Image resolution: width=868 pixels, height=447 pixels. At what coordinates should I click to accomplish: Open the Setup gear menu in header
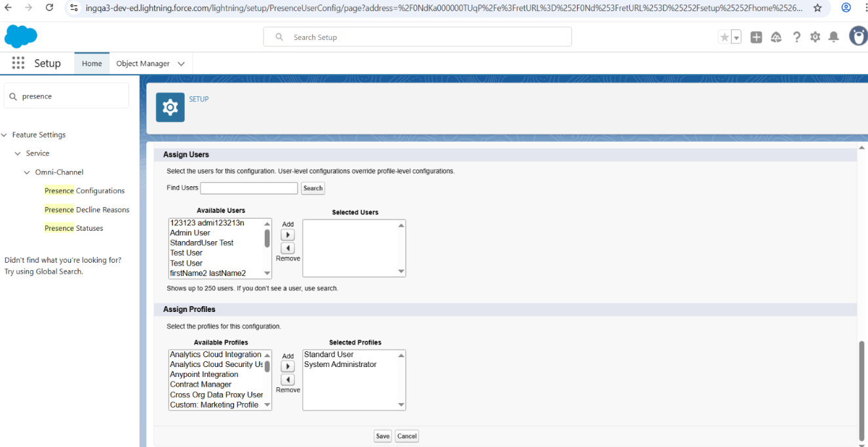[x=815, y=37]
